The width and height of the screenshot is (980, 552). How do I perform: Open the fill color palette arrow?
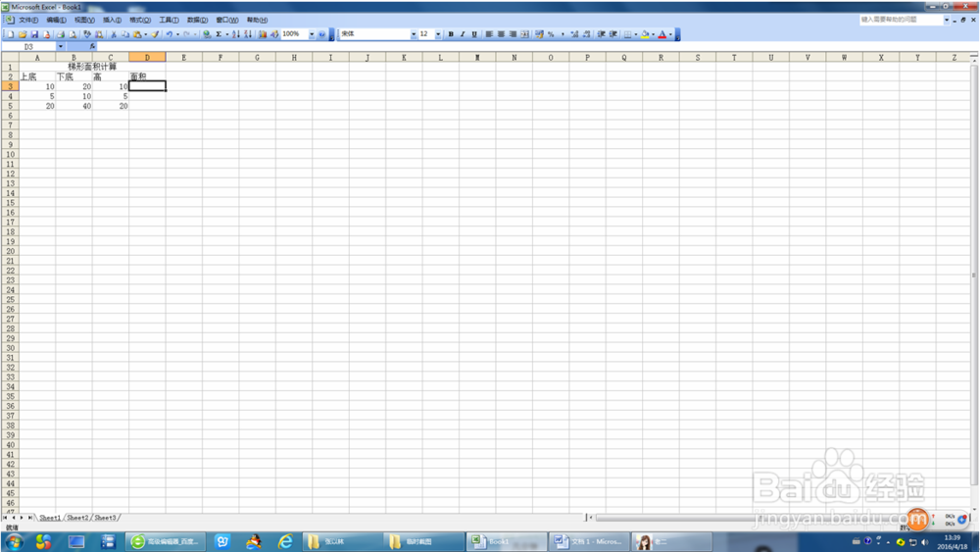coord(653,34)
